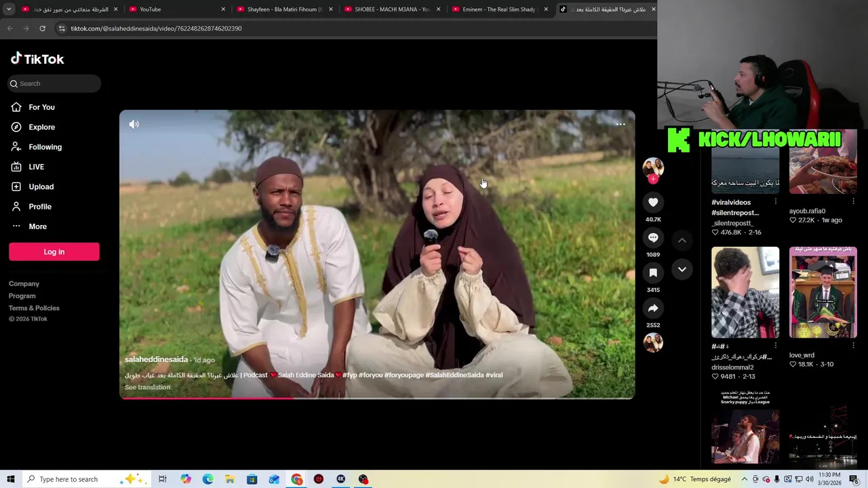Screen dimensions: 868x488
Task: Go to the previous video with up chevron
Action: [682, 241]
